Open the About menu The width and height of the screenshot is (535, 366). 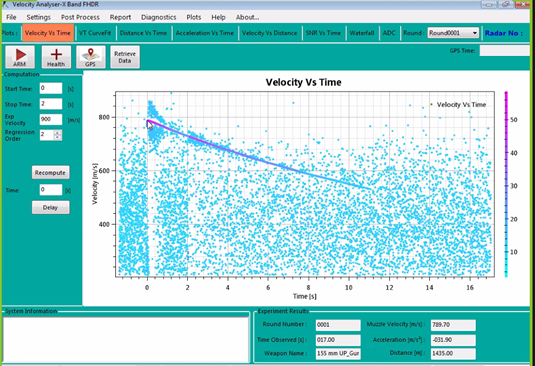(x=247, y=17)
